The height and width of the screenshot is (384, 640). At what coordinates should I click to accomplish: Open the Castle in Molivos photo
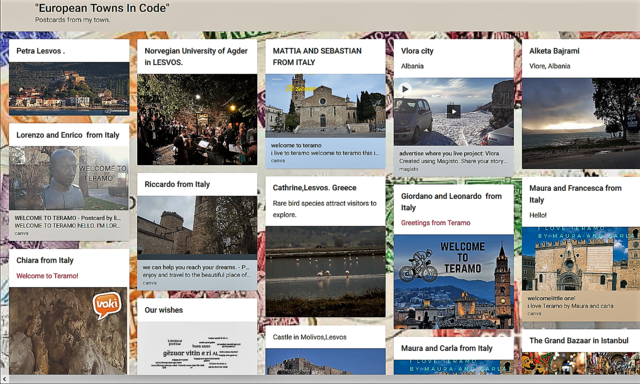pos(325,362)
